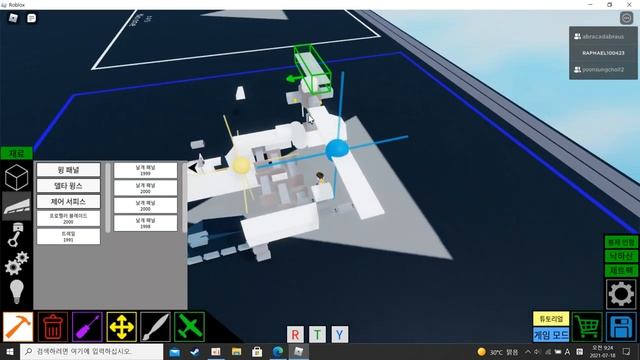Click the yellow 튜토리얼 tutorial button
The image size is (640, 360).
[551, 319]
